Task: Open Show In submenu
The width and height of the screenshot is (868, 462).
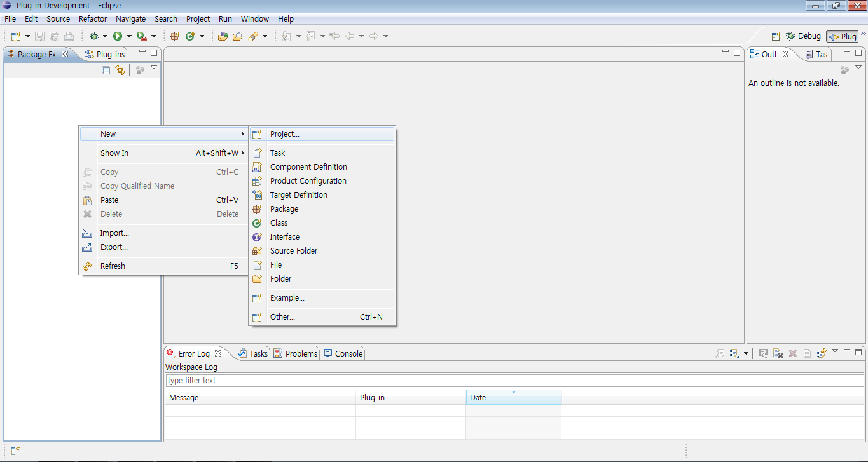Action: pos(163,153)
